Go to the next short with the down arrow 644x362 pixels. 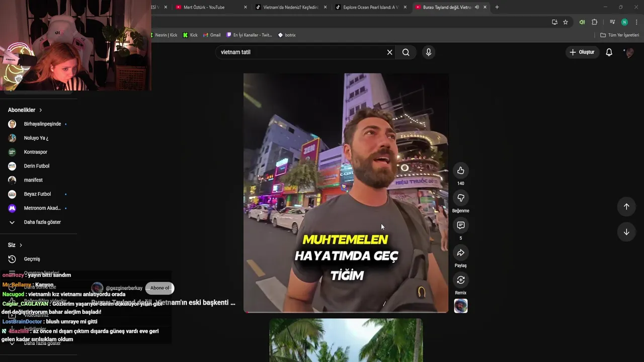point(626,232)
